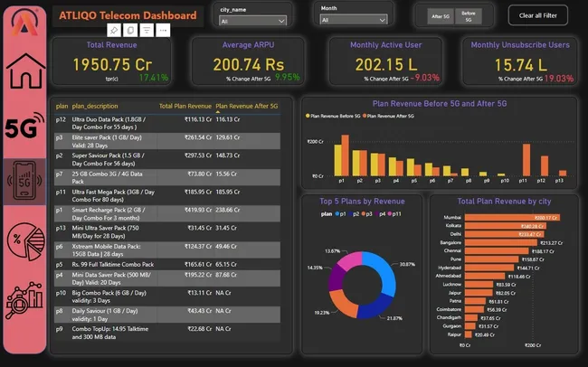Open the filter icon on visual header
The height and width of the screenshot is (367, 588).
(147, 30)
